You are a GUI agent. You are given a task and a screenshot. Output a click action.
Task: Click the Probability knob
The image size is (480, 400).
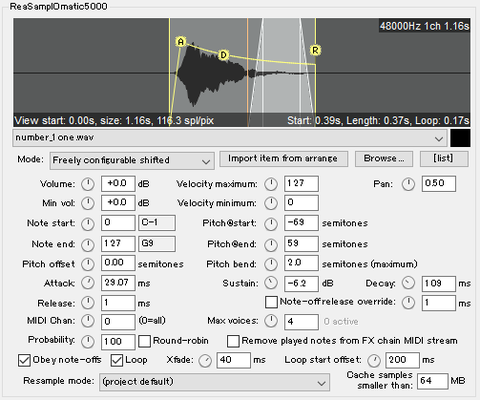point(88,341)
